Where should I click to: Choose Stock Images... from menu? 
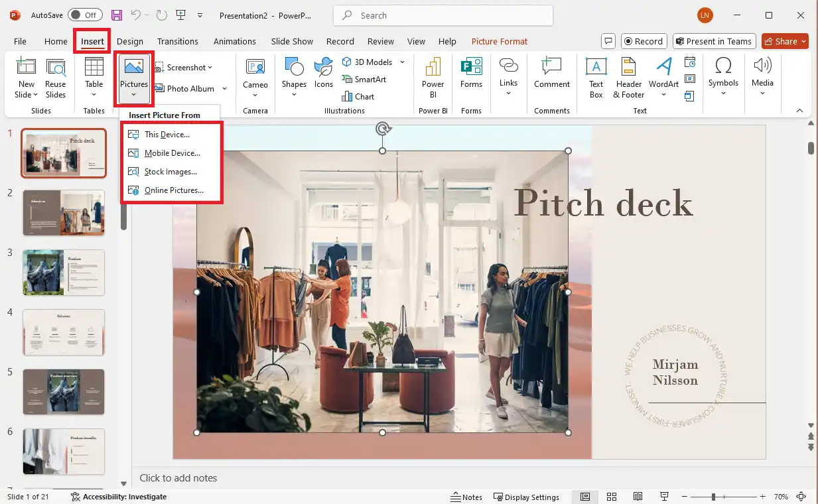pyautogui.click(x=172, y=172)
